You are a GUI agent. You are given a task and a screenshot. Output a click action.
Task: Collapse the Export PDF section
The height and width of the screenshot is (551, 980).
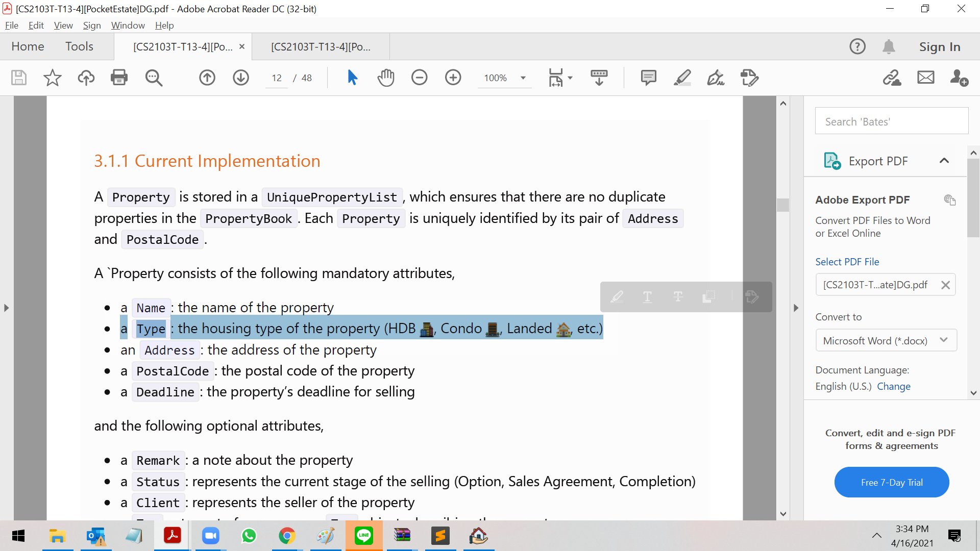(944, 161)
